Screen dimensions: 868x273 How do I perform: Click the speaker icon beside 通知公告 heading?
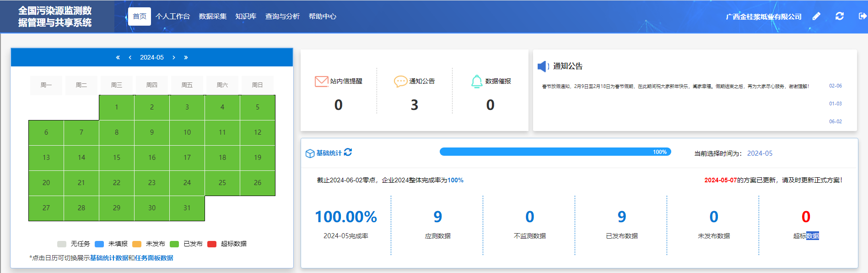tap(543, 66)
